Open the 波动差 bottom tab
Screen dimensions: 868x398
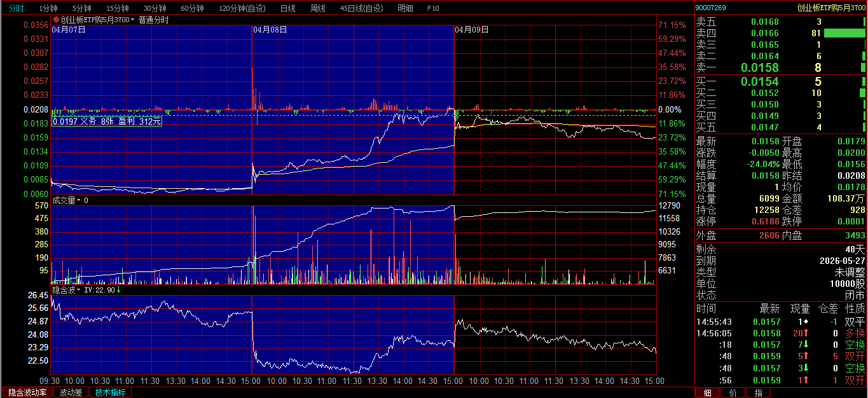(x=71, y=392)
